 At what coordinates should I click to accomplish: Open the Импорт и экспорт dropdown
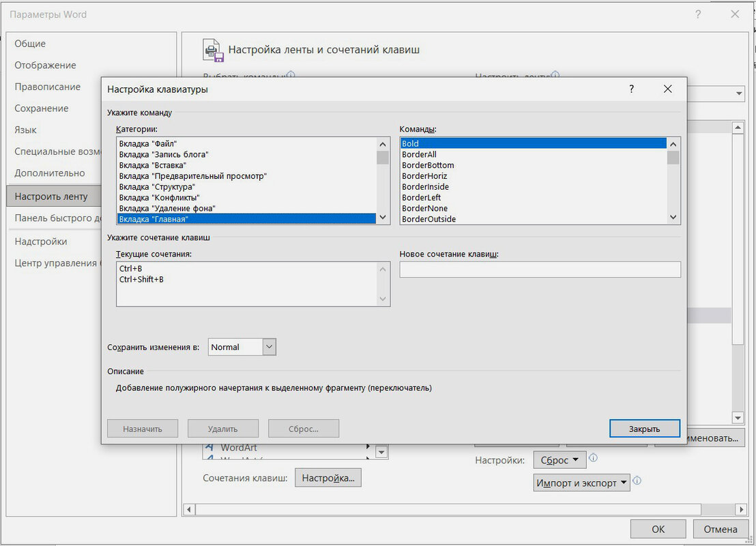coord(581,483)
